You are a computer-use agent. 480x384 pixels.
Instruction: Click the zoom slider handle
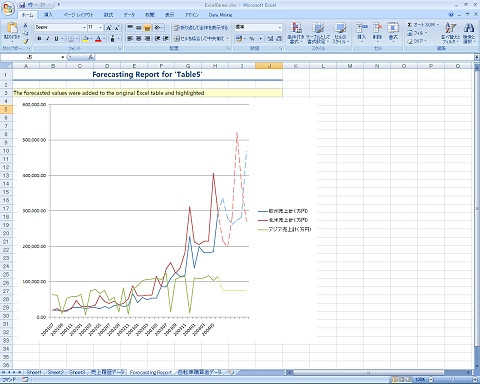[x=452, y=379]
